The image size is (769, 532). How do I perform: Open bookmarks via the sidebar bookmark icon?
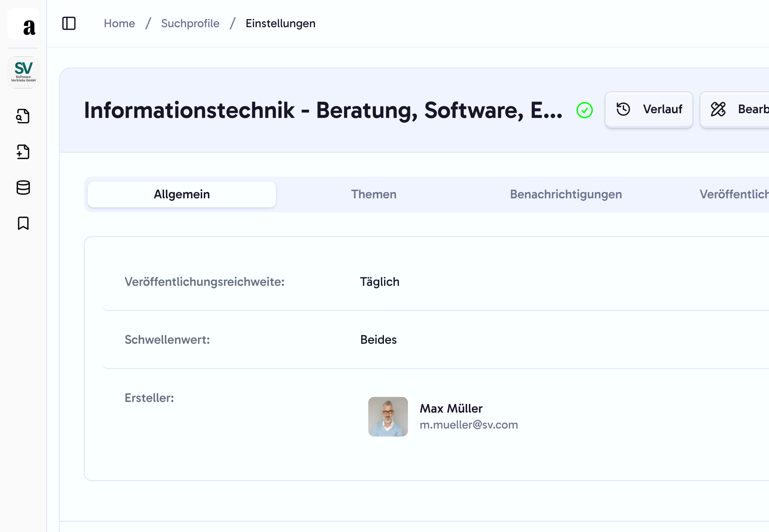[x=23, y=224]
